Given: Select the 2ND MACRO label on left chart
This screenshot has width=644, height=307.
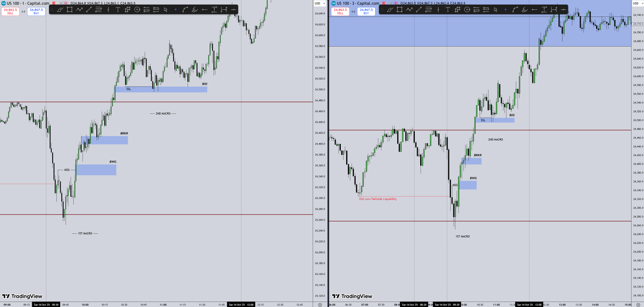Looking at the screenshot, I should pos(162,114).
